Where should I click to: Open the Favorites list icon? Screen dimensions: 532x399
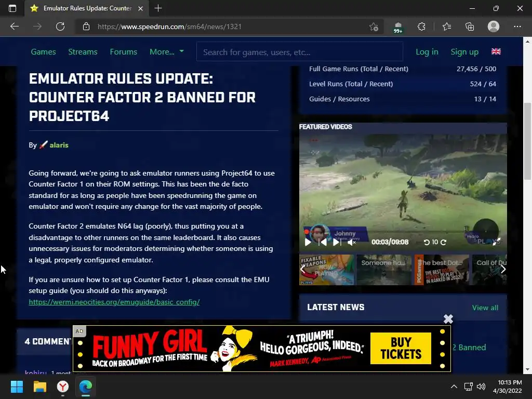click(447, 26)
